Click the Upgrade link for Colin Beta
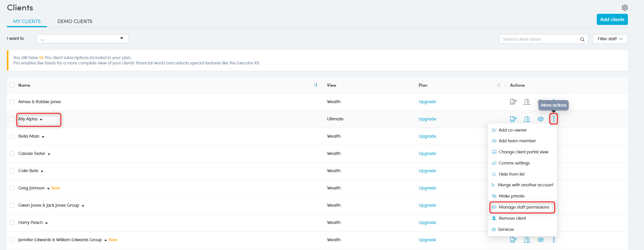This screenshot has height=250, width=644. pyautogui.click(x=427, y=171)
